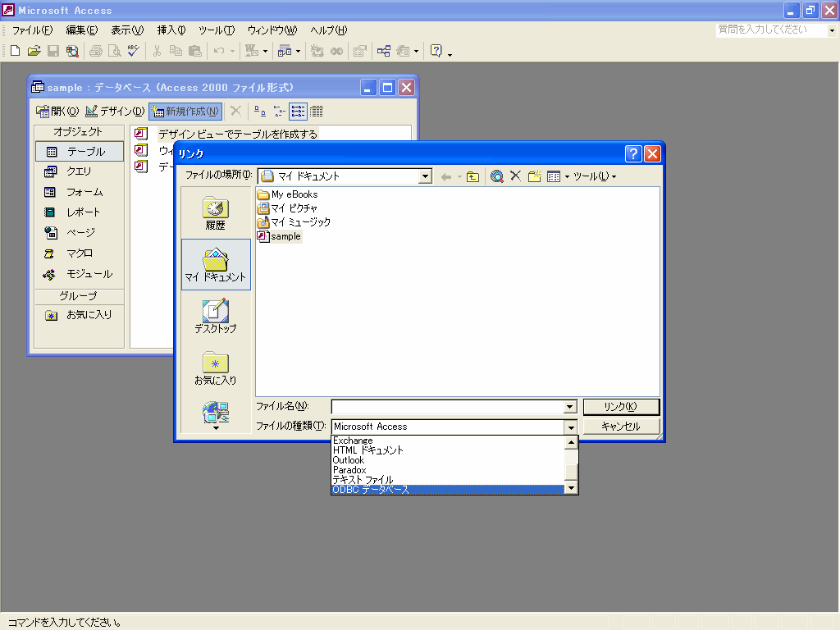Image resolution: width=840 pixels, height=630 pixels.
Task: Click デザイン(D) in sample database window
Action: click(115, 111)
